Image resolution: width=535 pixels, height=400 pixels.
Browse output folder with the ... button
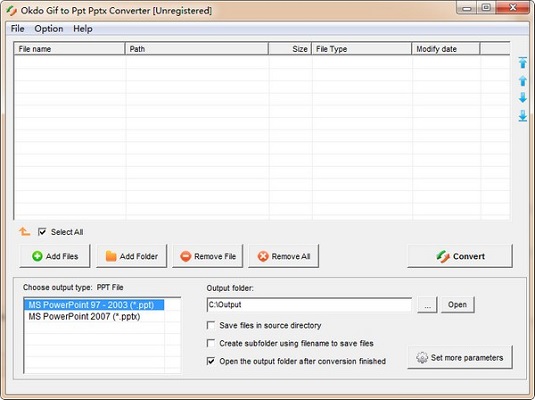point(427,304)
